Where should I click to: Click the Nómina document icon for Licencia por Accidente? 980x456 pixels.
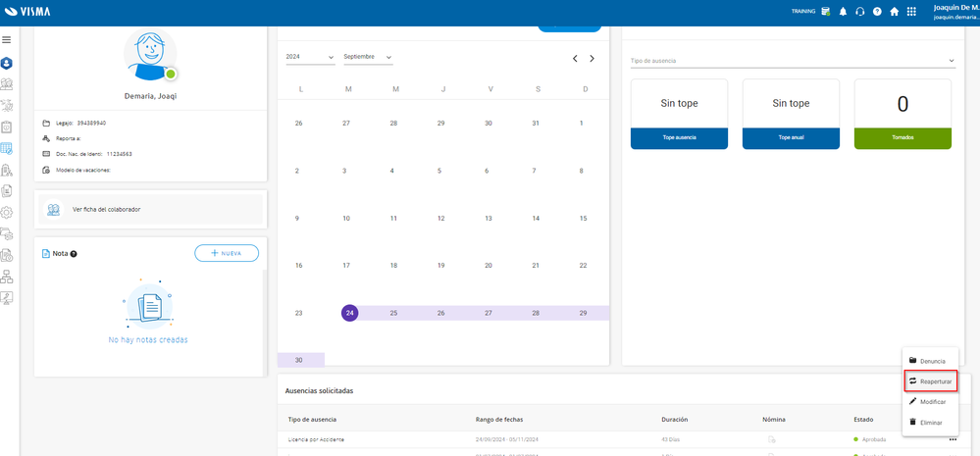click(x=772, y=439)
